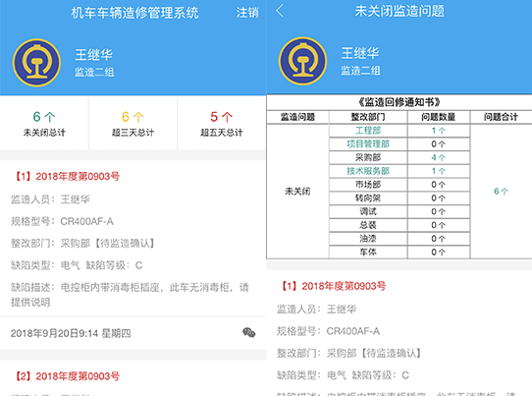This screenshot has height=396, width=532.
Task: Click 注销 to log out
Action: [247, 13]
